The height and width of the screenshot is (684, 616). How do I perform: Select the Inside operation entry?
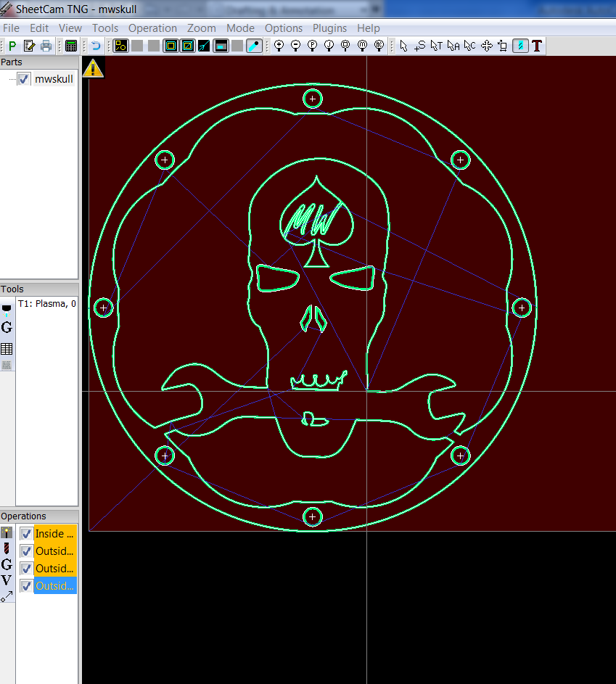pos(54,534)
